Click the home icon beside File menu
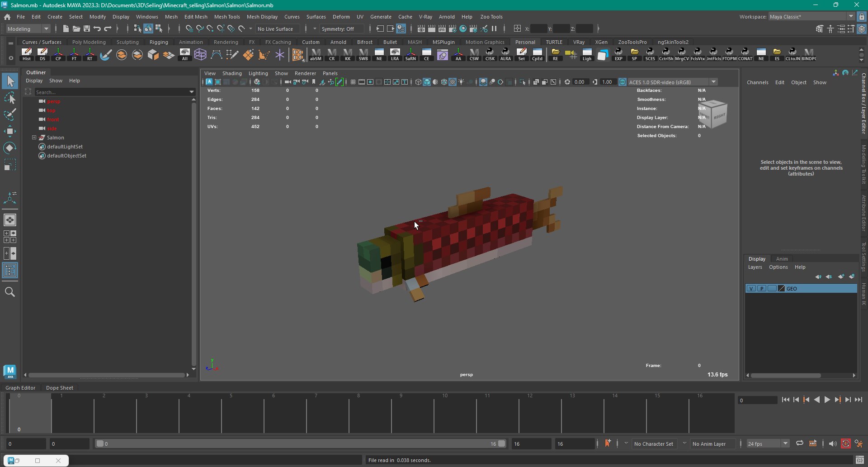The image size is (868, 467). point(7,17)
